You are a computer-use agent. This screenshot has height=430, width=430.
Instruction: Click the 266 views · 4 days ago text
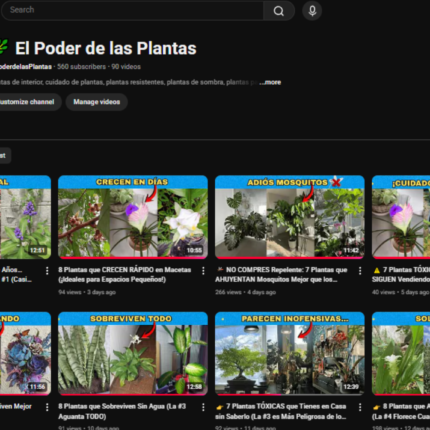point(245,292)
